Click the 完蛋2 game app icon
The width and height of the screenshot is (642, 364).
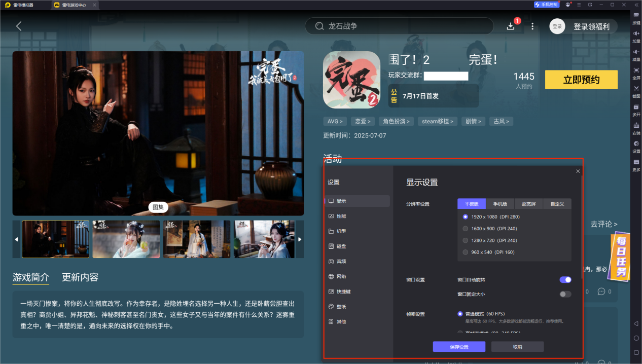(351, 80)
